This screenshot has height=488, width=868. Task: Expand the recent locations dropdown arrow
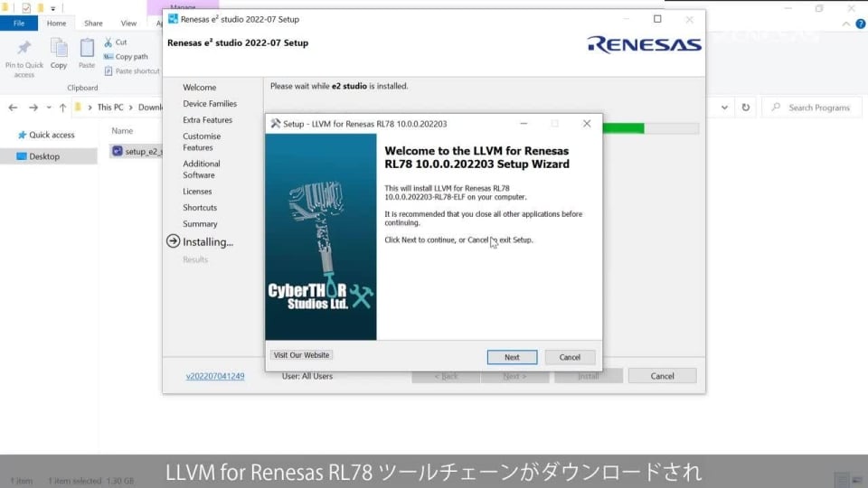pyautogui.click(x=49, y=108)
